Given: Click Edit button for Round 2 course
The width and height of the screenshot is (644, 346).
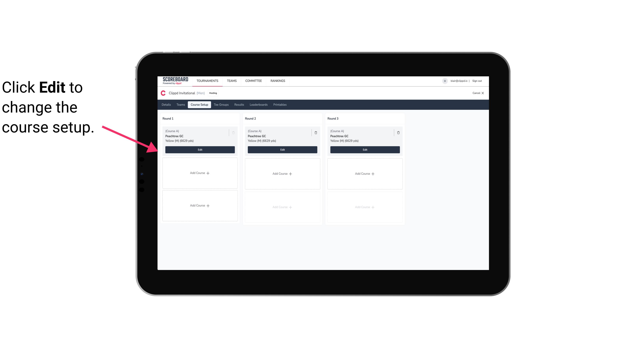Looking at the screenshot, I should [x=282, y=149].
